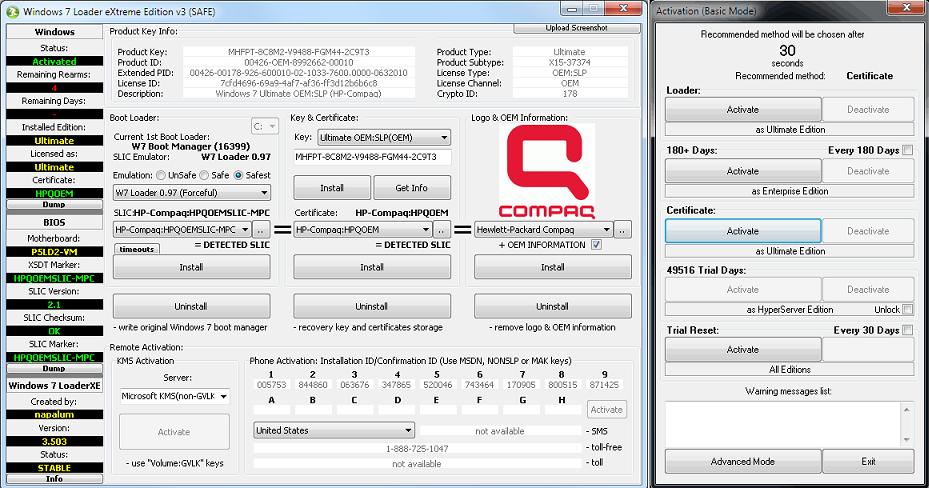Click the browse button next to SLIC dropdown
Viewport: 929px width, 488px height.
tap(261, 229)
